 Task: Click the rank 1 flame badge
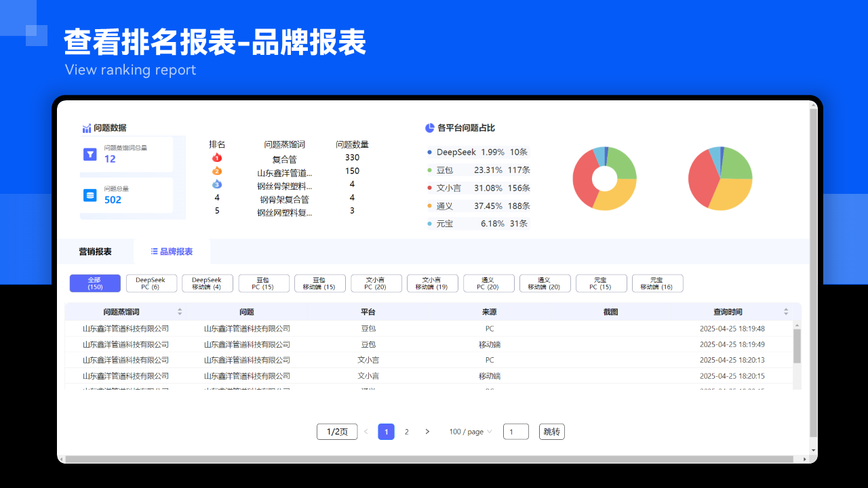coord(217,158)
